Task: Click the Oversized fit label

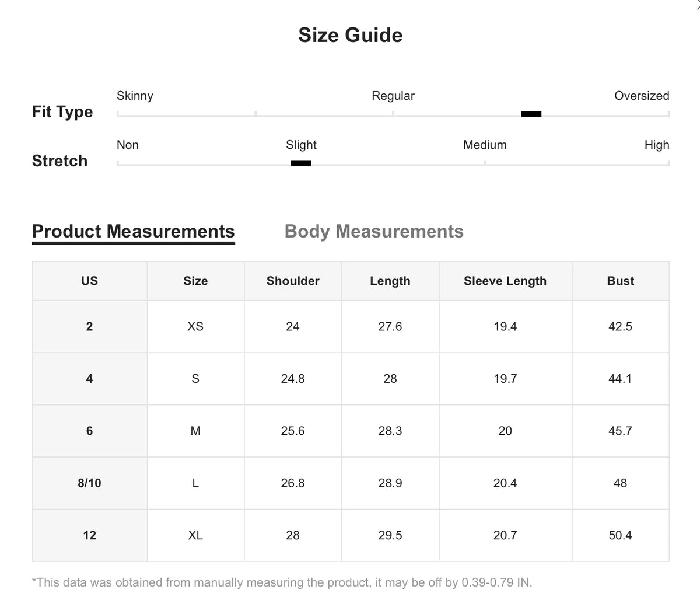Action: tap(641, 96)
